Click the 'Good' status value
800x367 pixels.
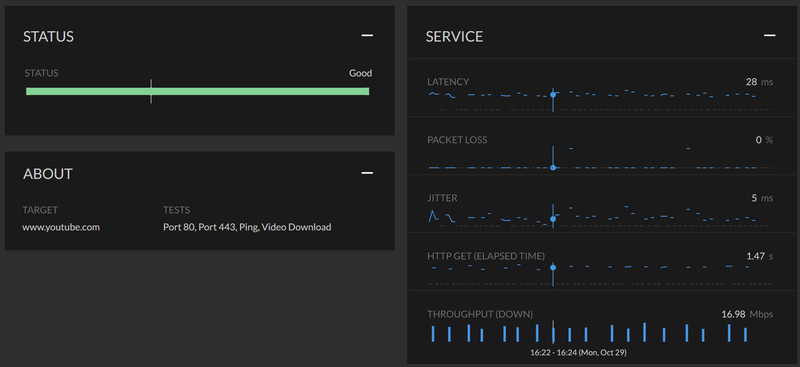[x=360, y=73]
